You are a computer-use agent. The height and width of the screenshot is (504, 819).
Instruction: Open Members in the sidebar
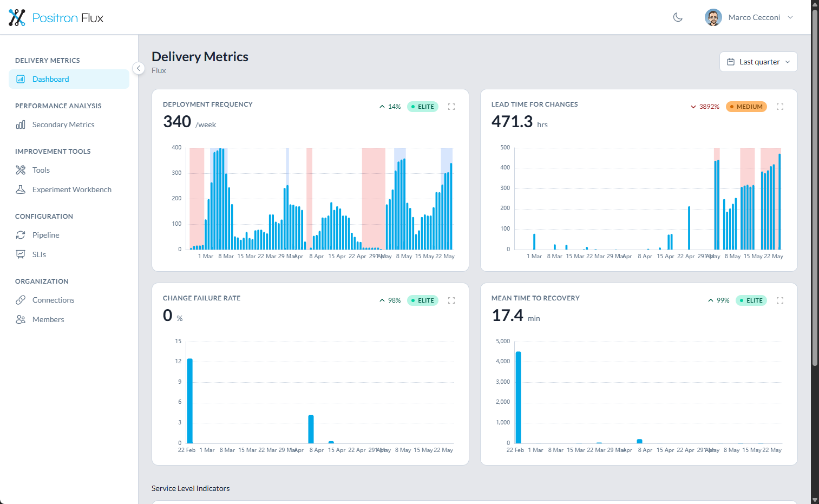tap(69, 319)
